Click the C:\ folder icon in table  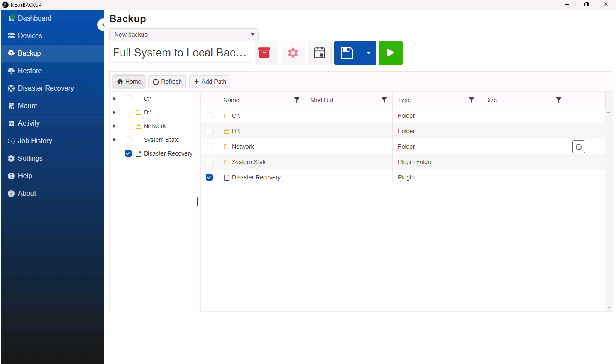[x=227, y=116]
